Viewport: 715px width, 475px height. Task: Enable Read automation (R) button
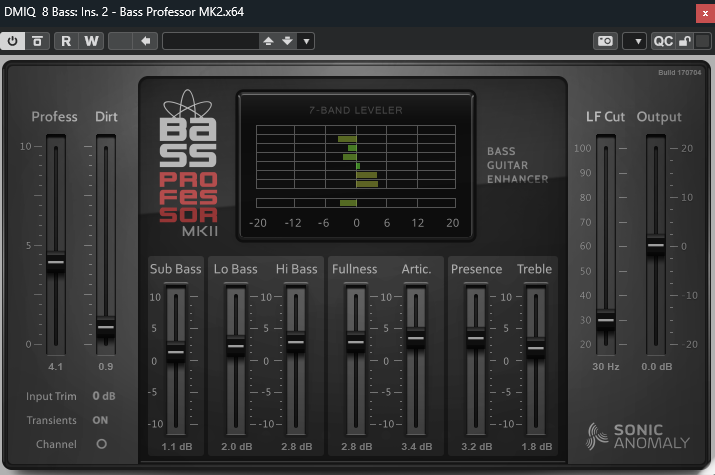click(66, 41)
